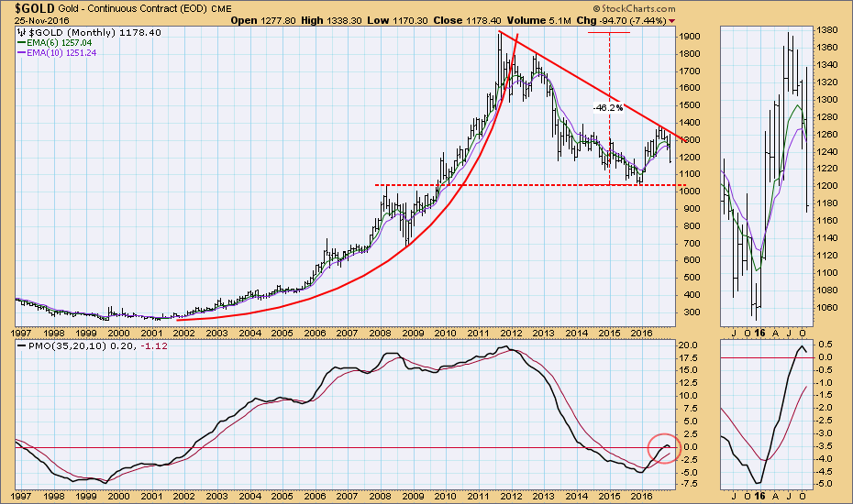Click the 'EMA(10) 1251.24' legend text
Screen dimensions: 853x504
coord(61,53)
